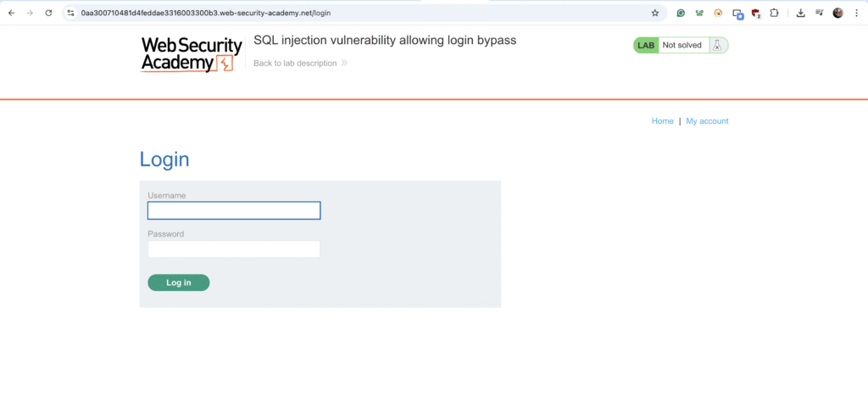Click the lab flask status icon
This screenshot has width=868, height=396.
coord(717,46)
